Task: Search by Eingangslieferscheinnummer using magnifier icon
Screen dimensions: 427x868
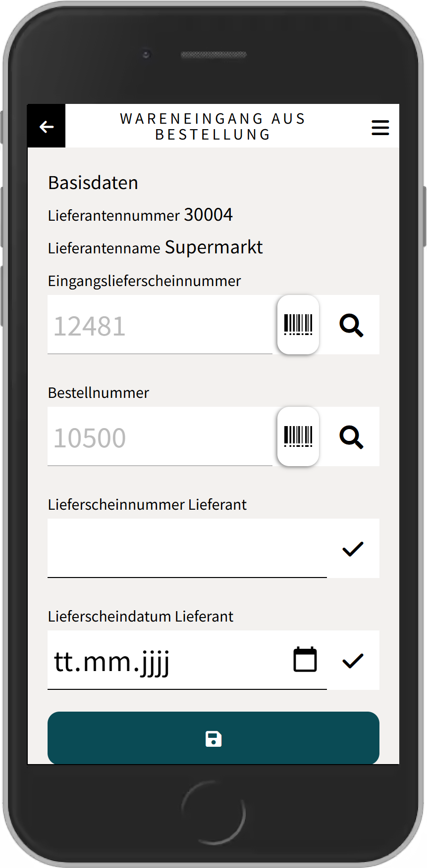Action: click(x=351, y=325)
